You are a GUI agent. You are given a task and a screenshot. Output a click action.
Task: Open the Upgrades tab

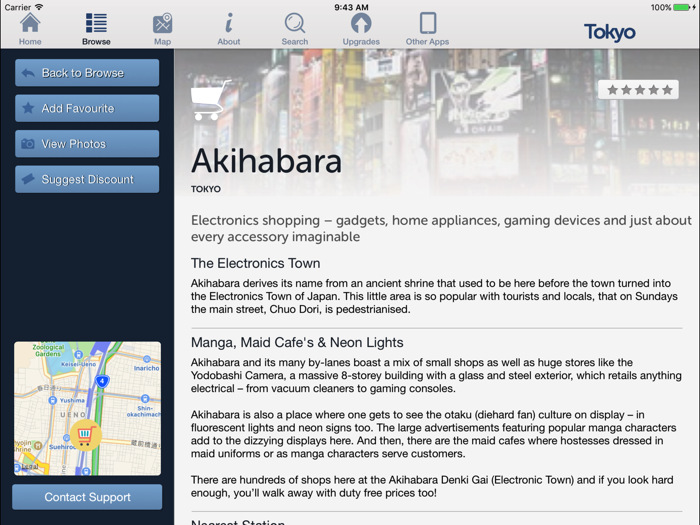(x=361, y=29)
